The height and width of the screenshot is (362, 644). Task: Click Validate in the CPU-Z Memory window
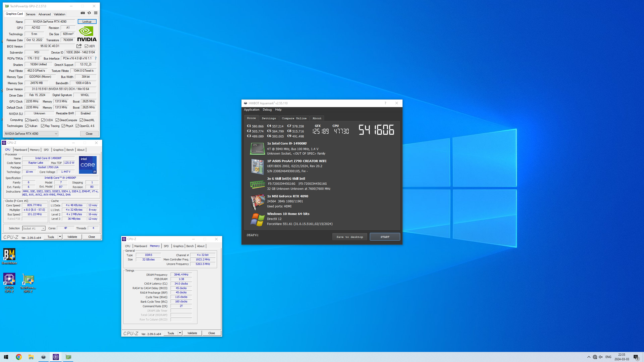[x=192, y=333]
